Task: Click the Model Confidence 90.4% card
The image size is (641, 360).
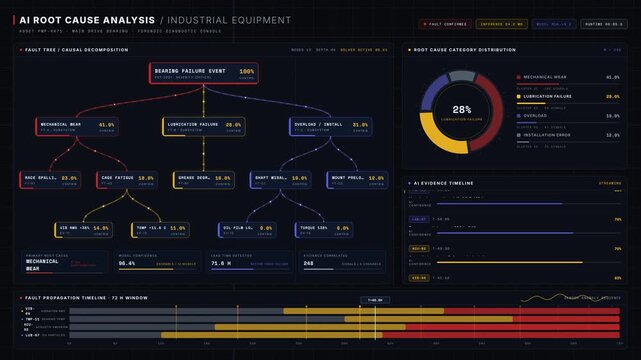Action: click(x=157, y=262)
